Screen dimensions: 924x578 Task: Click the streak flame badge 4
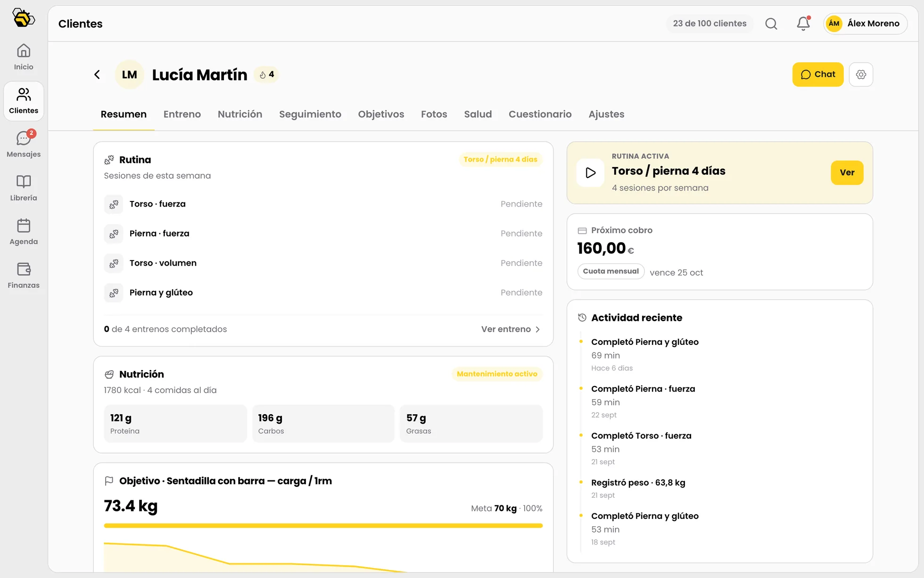point(267,75)
